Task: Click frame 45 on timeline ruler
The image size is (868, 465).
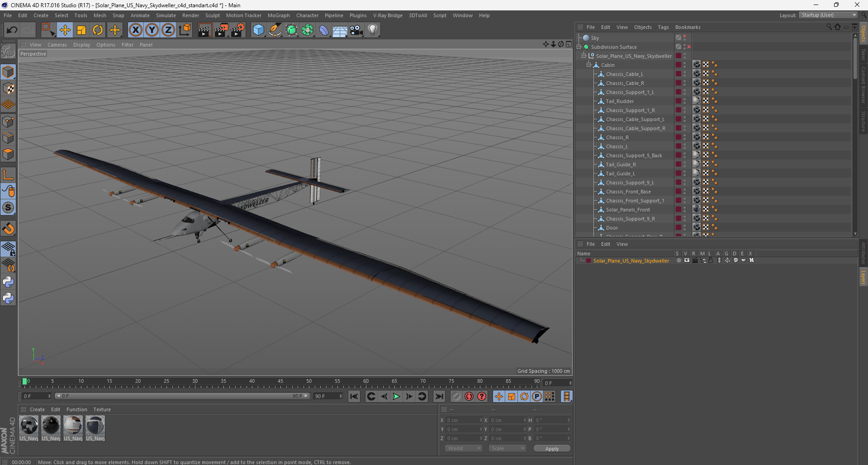Action: 280,382
